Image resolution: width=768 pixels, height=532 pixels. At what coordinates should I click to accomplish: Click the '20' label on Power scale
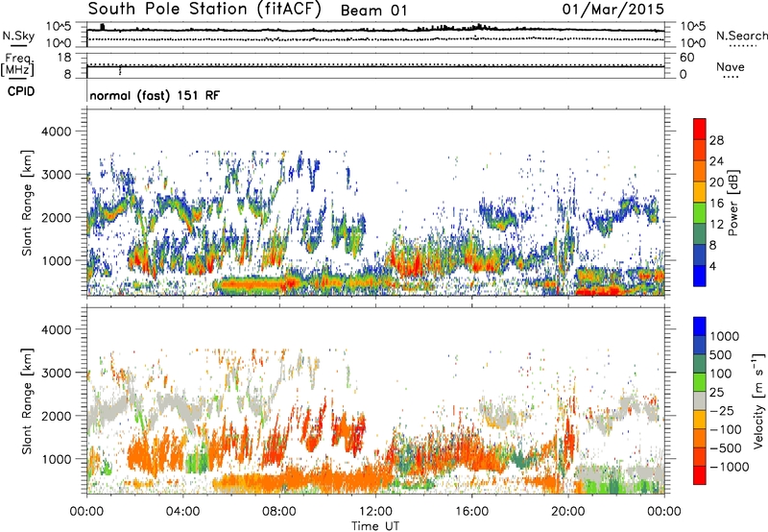pyautogui.click(x=716, y=182)
